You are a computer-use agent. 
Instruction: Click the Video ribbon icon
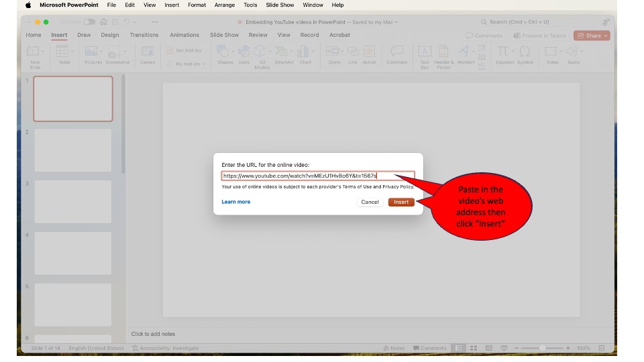[550, 52]
